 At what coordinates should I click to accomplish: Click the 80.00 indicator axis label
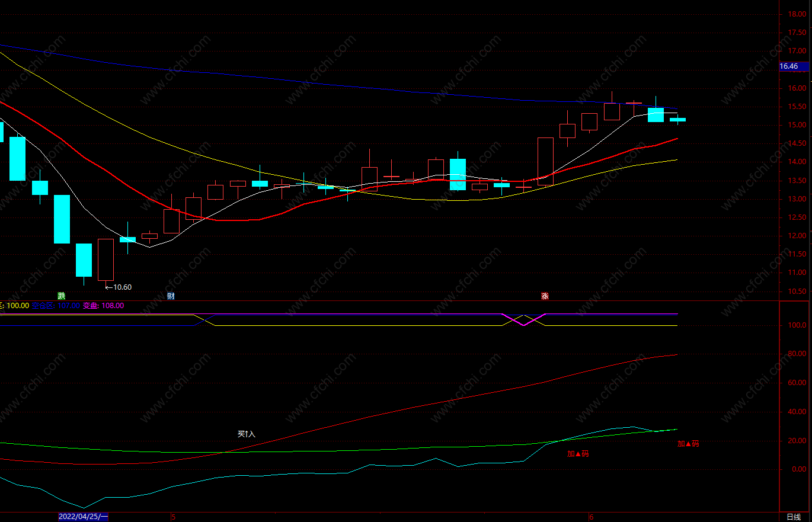[797, 354]
